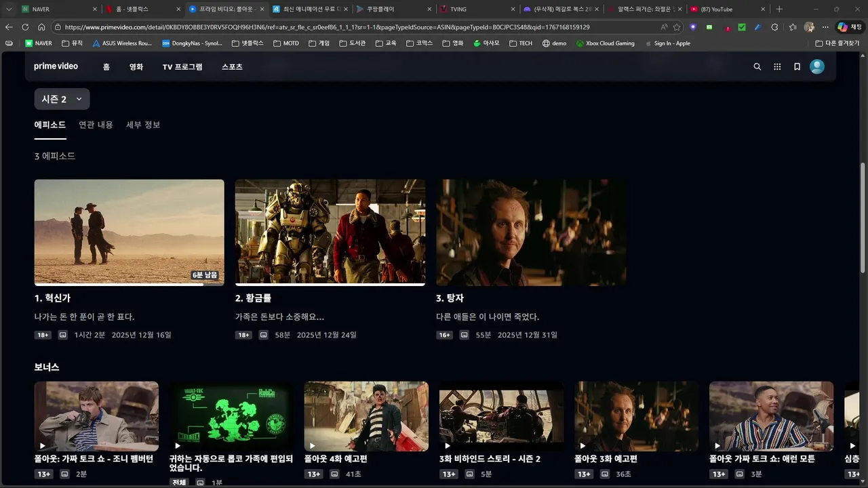868x488 pixels.
Task: Play bonus clip 폴아웃 3화 예고편
Action: coord(636,416)
